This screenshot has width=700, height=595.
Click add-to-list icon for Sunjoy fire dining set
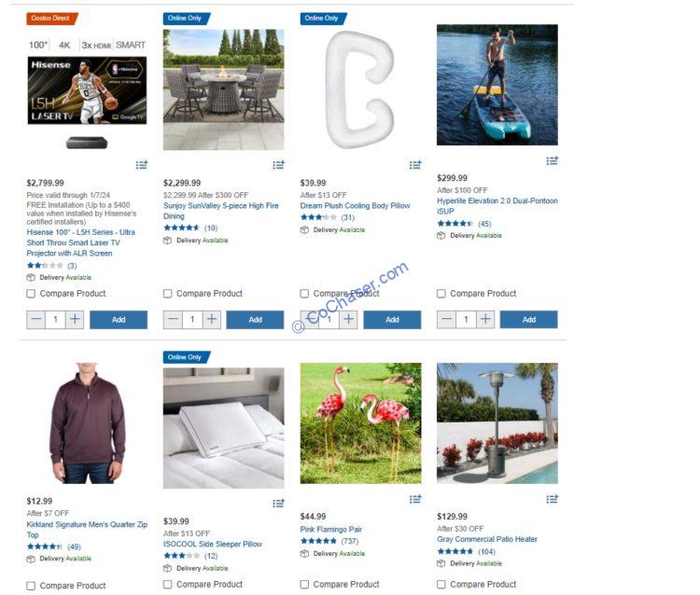(278, 165)
